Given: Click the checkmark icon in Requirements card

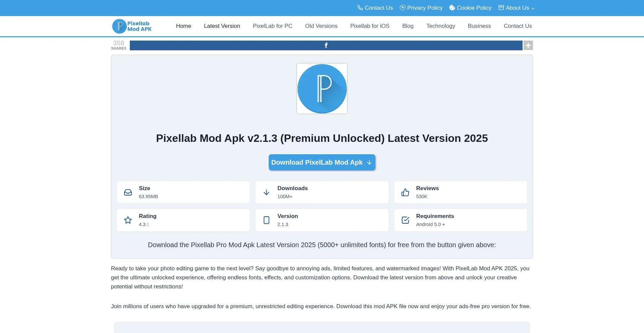Looking at the screenshot, I should point(405,220).
